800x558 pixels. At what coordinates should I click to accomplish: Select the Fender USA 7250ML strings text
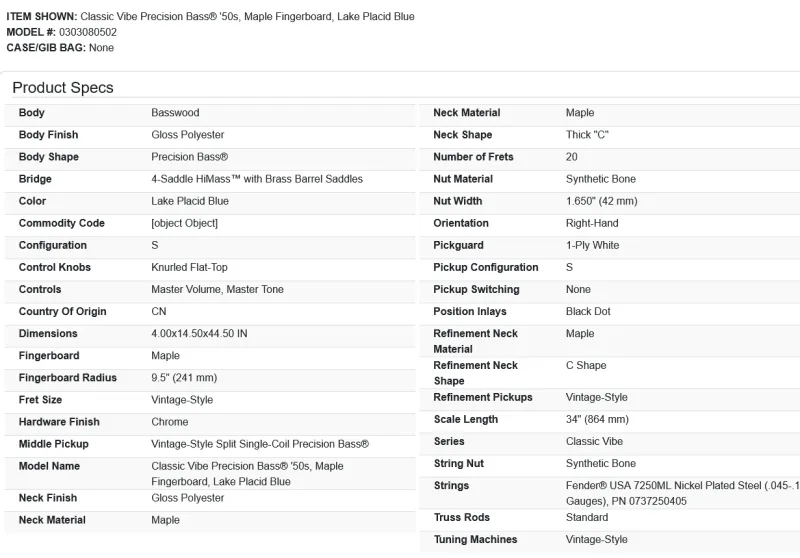(x=682, y=486)
